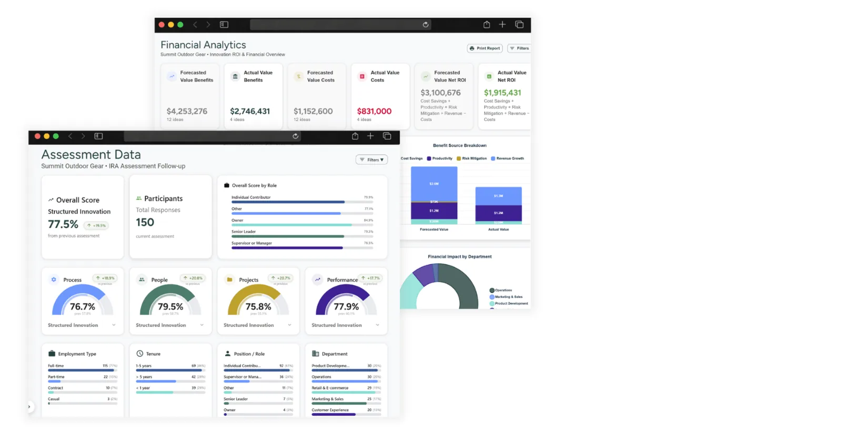Toggle sidebar icon in Assessment Data window

point(98,136)
